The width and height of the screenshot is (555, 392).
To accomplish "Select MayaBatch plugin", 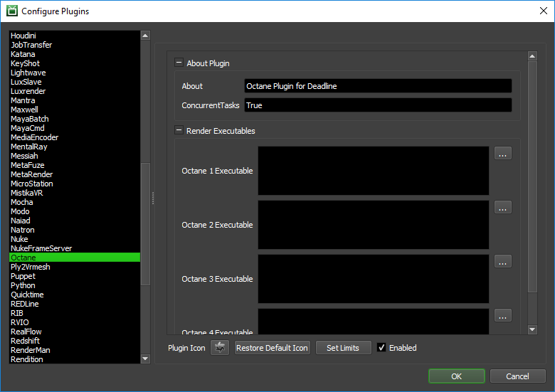I will coord(75,119).
